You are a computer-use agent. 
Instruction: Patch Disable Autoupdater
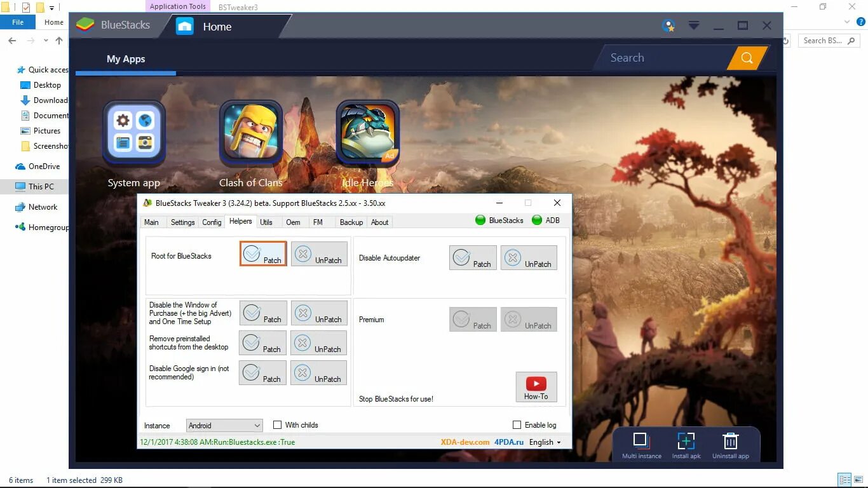473,257
